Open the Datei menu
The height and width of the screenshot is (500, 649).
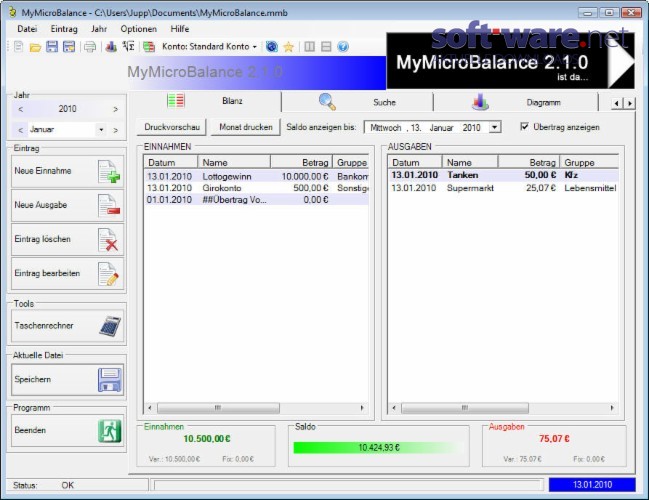coord(27,29)
